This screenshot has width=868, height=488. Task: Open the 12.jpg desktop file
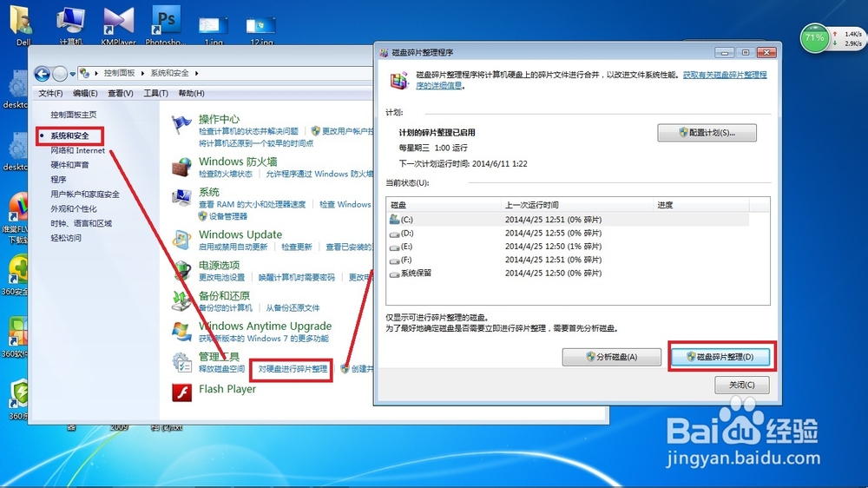point(260,29)
